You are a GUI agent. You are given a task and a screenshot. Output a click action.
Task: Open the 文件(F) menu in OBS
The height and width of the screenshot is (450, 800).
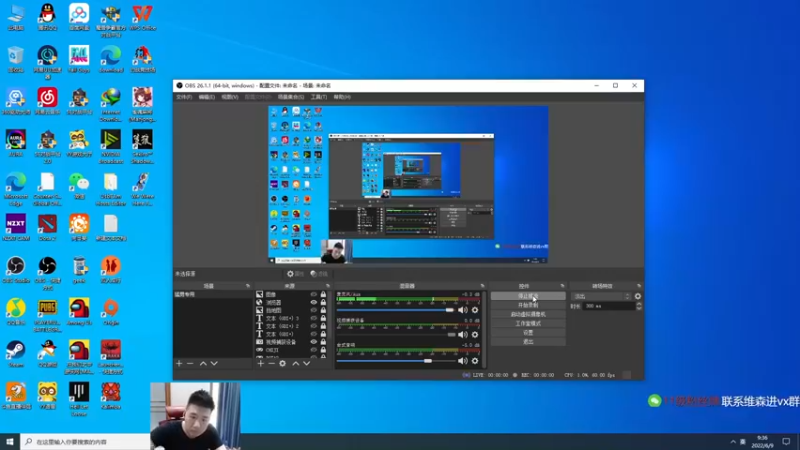[184, 97]
